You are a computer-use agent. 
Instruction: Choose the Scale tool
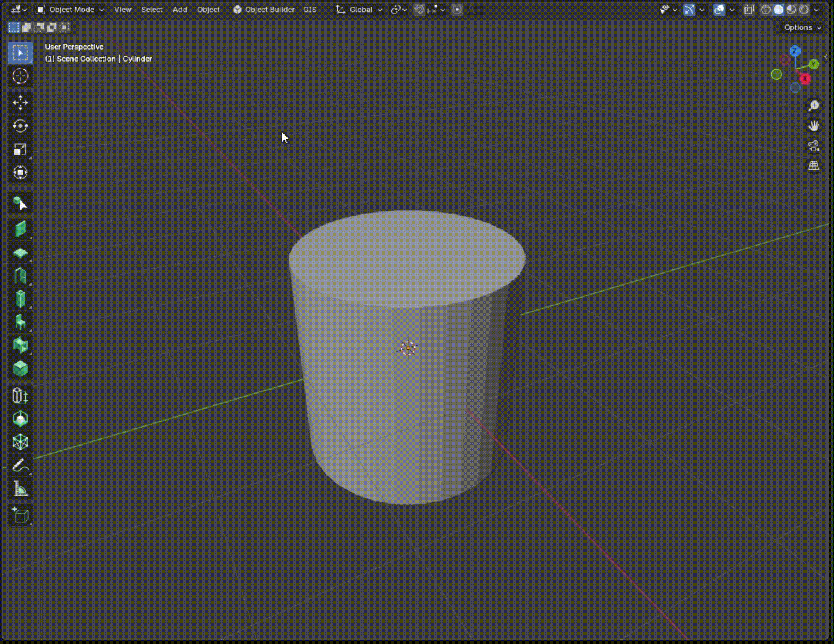(20, 149)
